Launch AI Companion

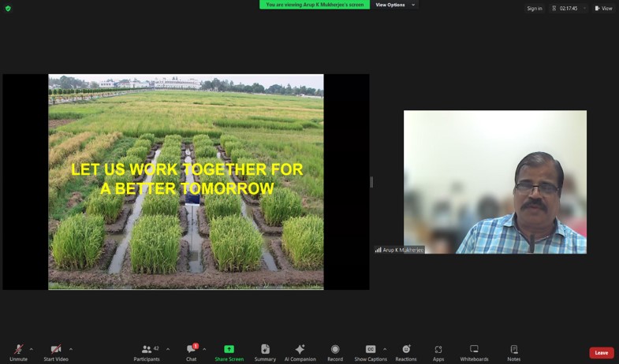[x=300, y=350]
